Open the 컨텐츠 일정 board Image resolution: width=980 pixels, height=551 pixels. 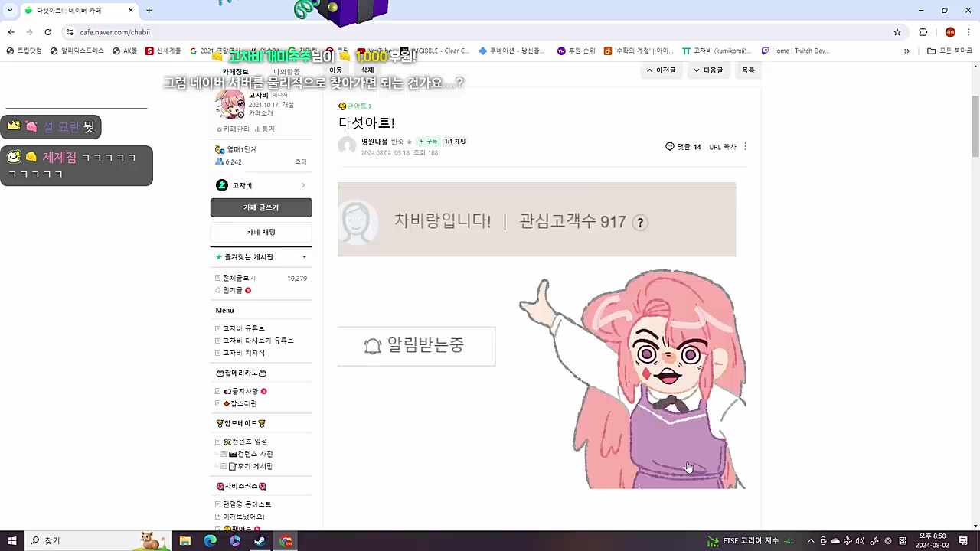(x=245, y=442)
